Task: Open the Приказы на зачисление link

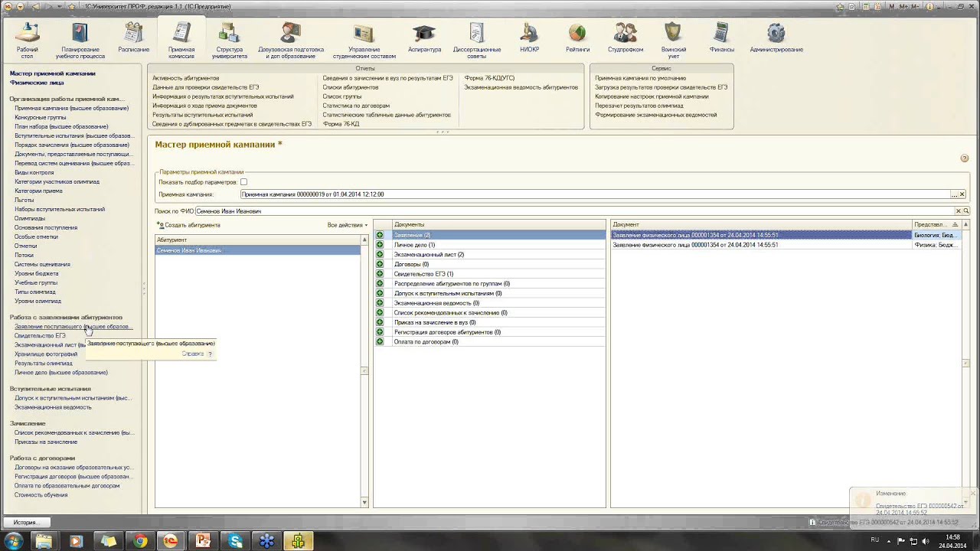Action: (46, 442)
